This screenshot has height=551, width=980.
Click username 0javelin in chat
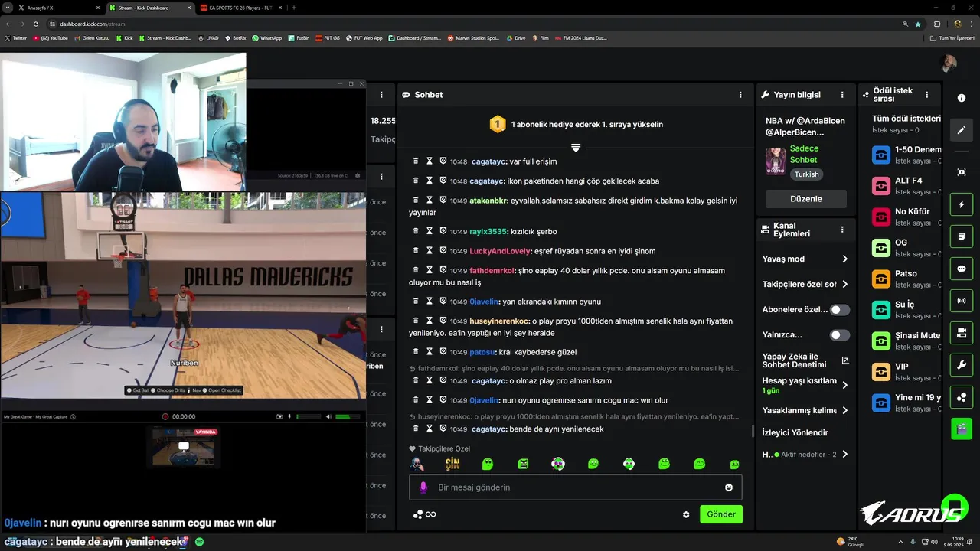pyautogui.click(x=482, y=302)
